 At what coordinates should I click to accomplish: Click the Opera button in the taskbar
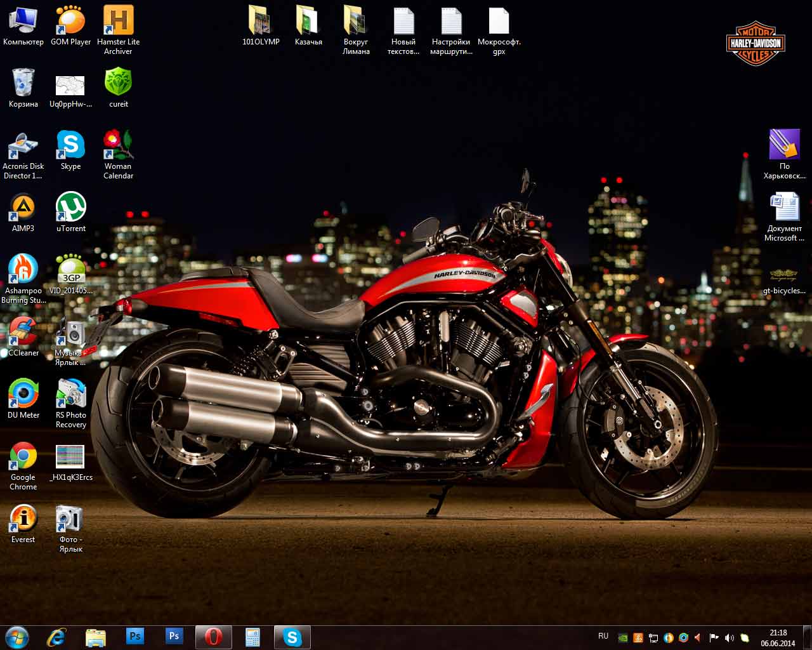[213, 637]
